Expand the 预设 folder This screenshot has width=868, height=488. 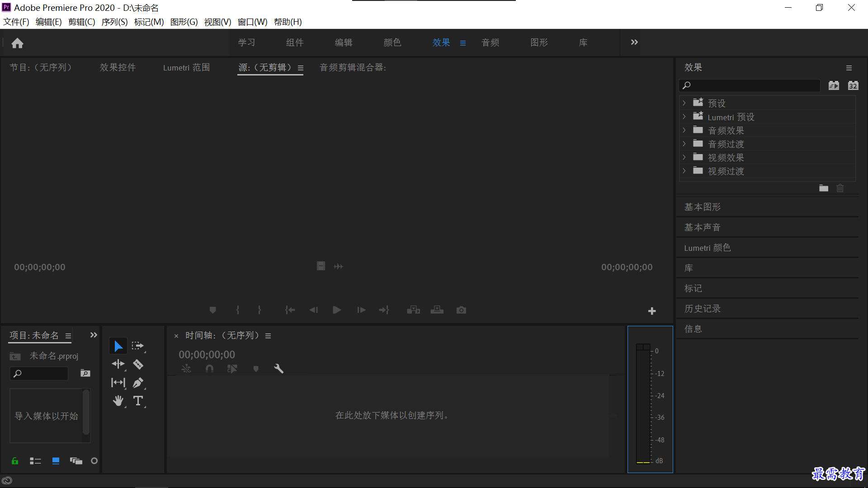[684, 103]
